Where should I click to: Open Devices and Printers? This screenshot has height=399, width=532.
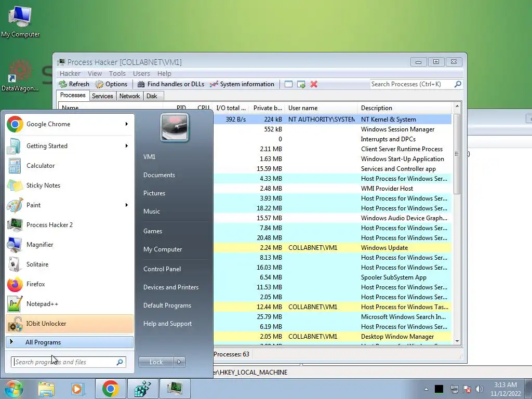tap(170, 287)
